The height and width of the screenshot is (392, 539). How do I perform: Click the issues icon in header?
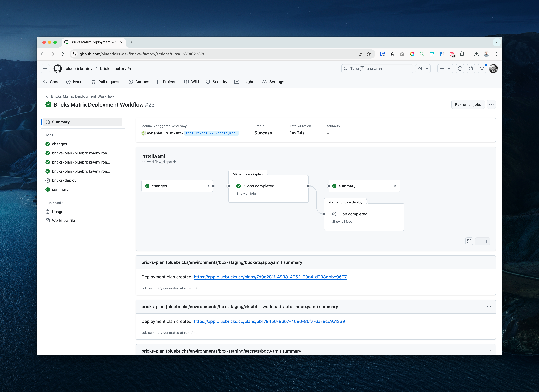(x=460, y=68)
